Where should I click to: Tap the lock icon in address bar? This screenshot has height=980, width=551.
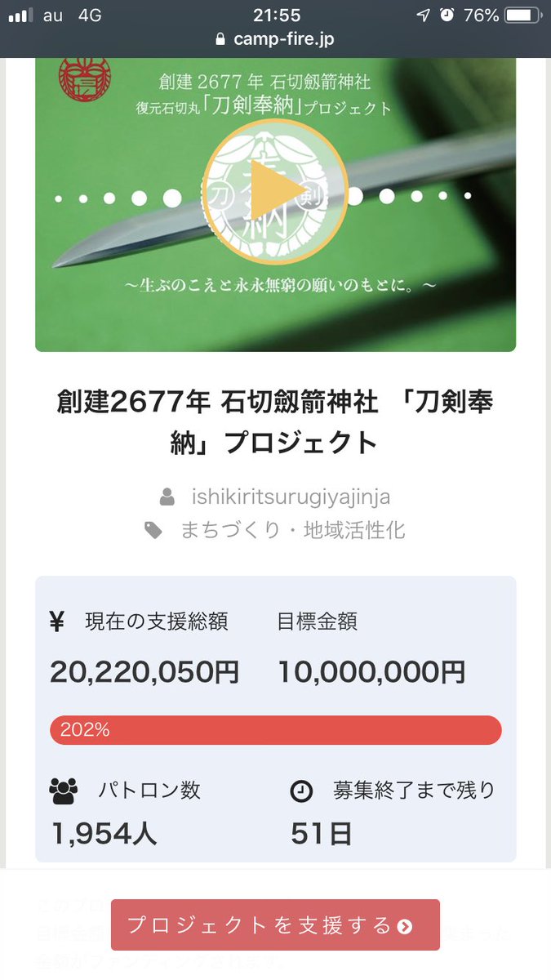pos(219,39)
